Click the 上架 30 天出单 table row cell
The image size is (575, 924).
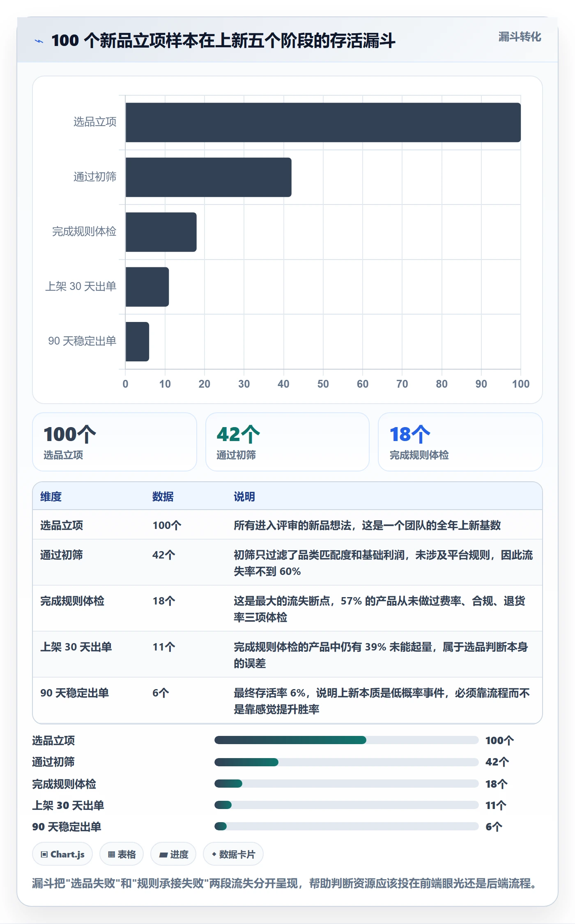coord(76,647)
